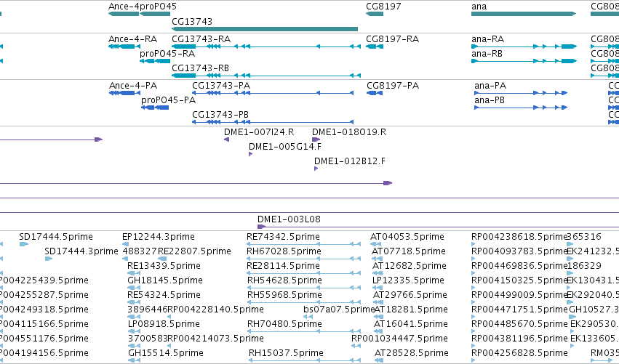Click EST RP004228140.5prime

pyautogui.click(x=169, y=317)
